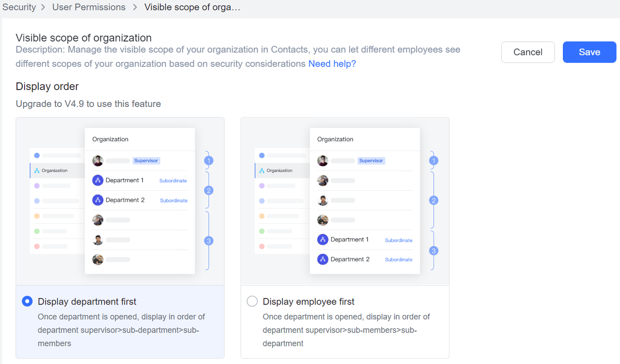The width and height of the screenshot is (620, 364).
Task: Click Organization icon in right preview sidebar
Action: tap(262, 171)
